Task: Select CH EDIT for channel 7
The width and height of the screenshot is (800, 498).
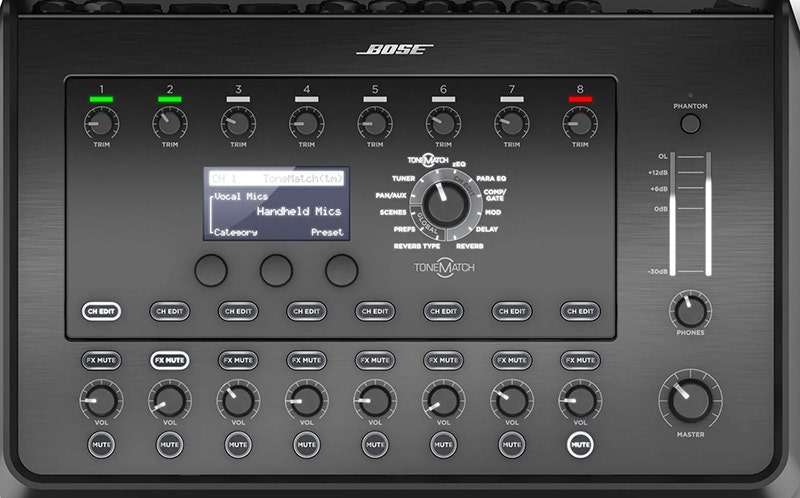Action: click(x=512, y=311)
